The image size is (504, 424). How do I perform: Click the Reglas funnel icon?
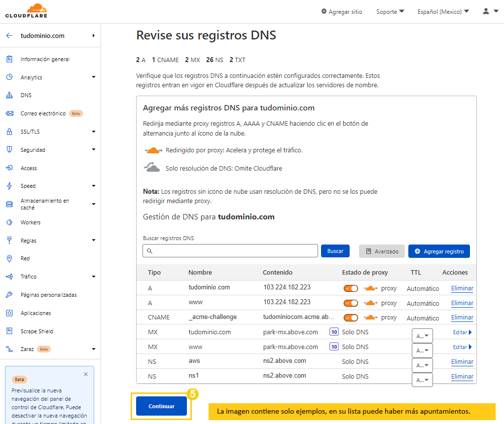[10, 240]
